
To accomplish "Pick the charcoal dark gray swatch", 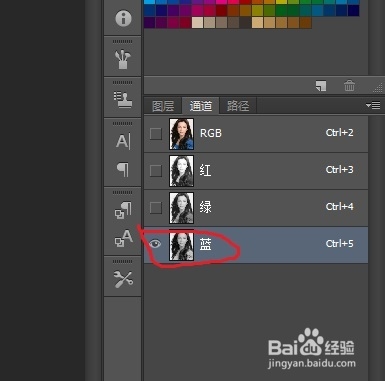I will 246,23.
